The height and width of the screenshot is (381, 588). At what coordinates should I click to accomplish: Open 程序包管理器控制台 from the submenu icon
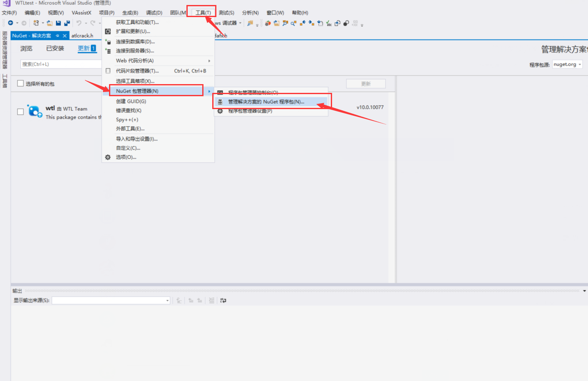click(220, 92)
